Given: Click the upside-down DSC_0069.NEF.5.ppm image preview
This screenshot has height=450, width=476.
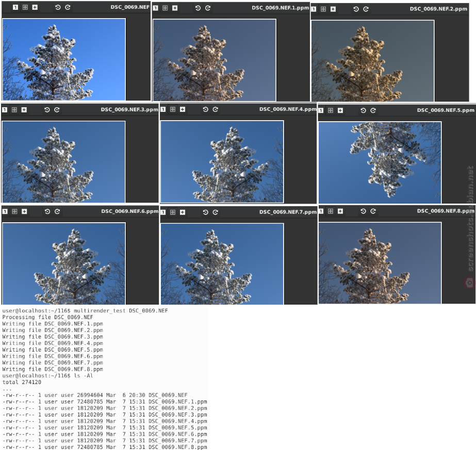Looking at the screenshot, I should pyautogui.click(x=380, y=163).
